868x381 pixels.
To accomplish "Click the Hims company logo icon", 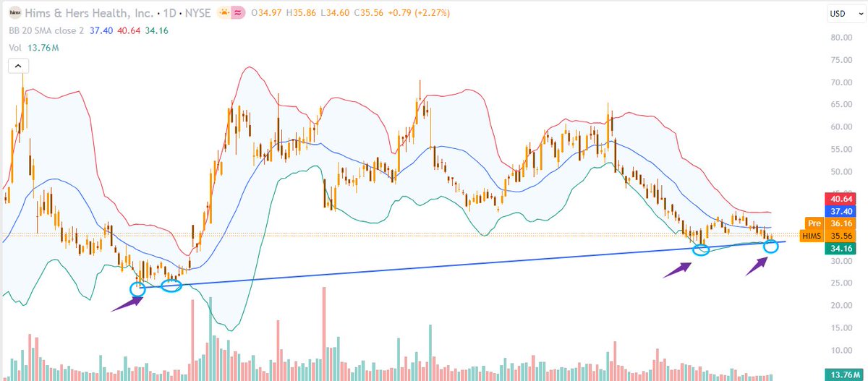I will tap(14, 12).
